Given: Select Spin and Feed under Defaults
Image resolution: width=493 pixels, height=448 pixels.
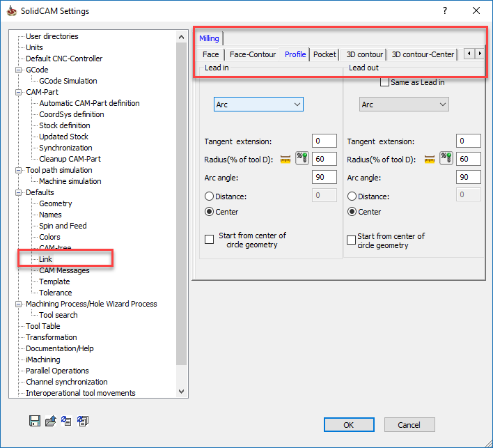Looking at the screenshot, I should [63, 226].
